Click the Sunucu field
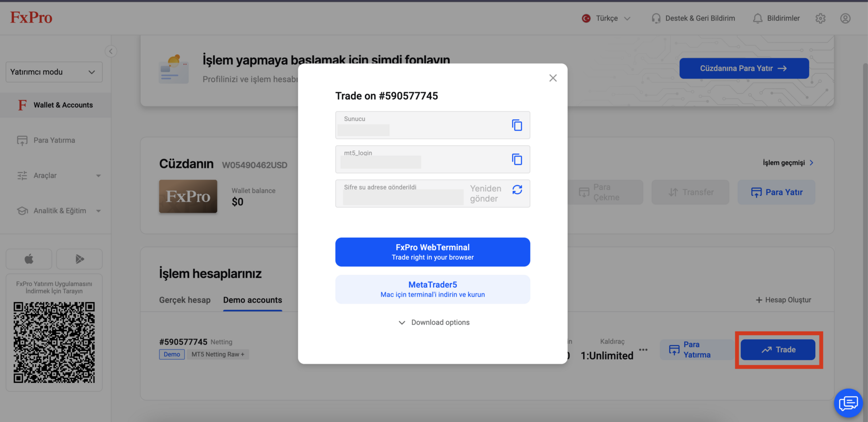 pos(432,125)
